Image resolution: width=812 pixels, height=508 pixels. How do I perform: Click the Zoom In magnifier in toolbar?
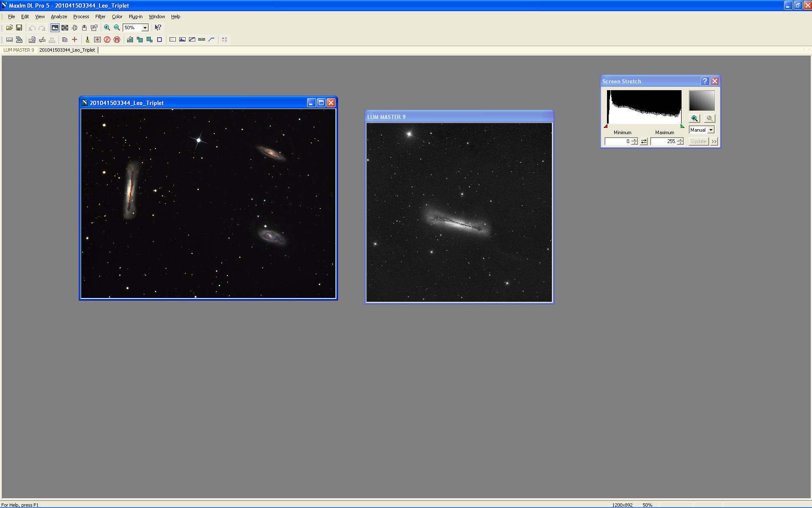(107, 28)
